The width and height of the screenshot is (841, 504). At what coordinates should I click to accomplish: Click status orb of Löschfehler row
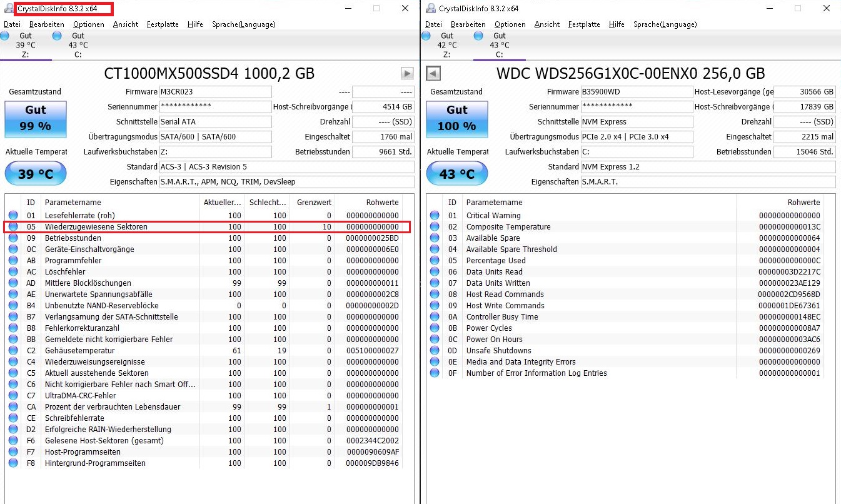(13, 272)
